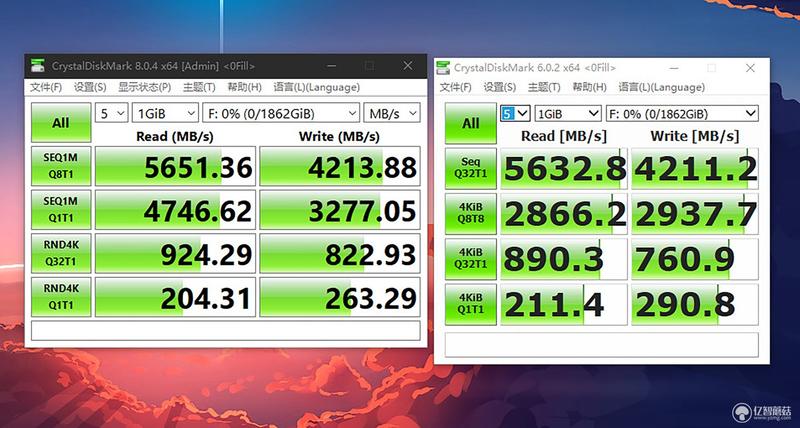Click the 890.3 read result
The width and height of the screenshot is (800, 428).
(563, 259)
